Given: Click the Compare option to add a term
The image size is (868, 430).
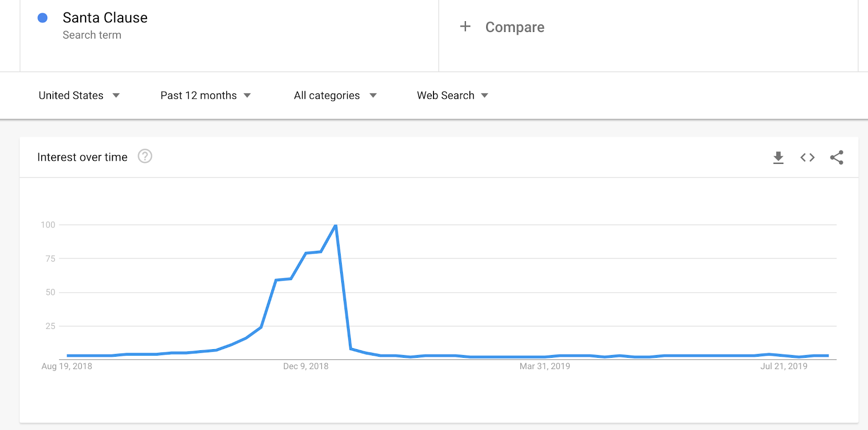Looking at the screenshot, I should (514, 27).
